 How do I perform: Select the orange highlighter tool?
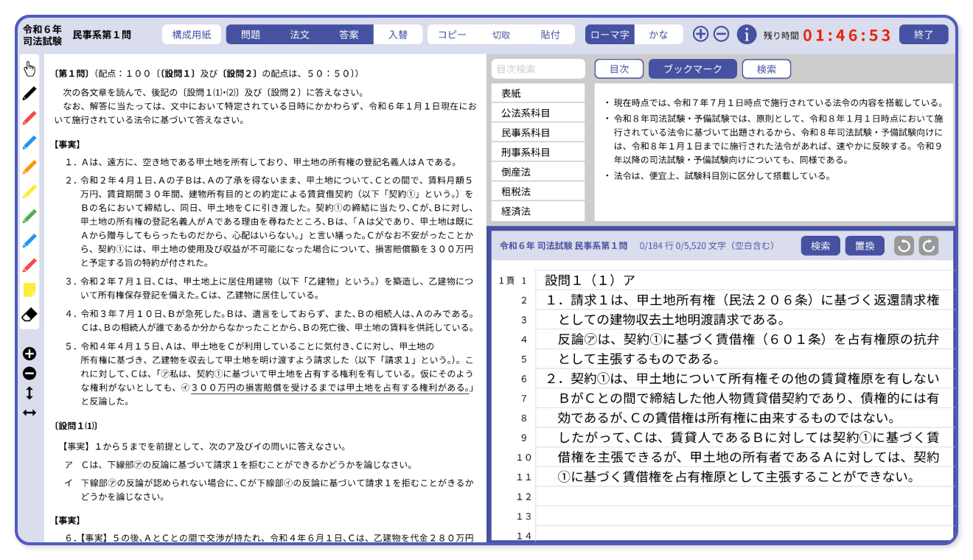click(29, 167)
